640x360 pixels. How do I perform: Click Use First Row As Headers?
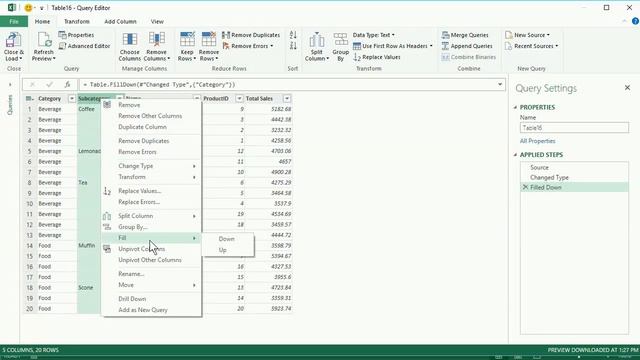coord(393,46)
